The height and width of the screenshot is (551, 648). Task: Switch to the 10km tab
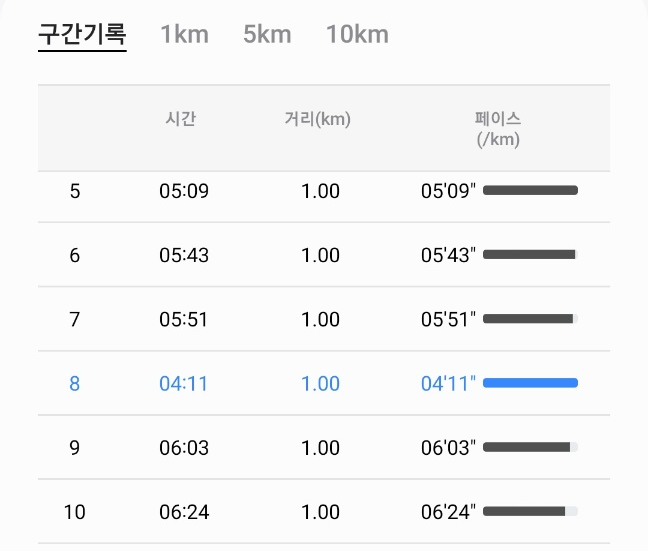click(357, 34)
